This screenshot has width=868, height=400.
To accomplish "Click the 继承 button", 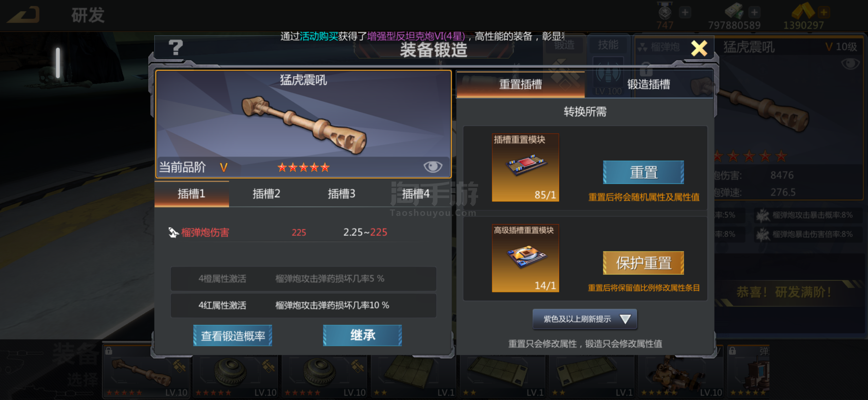I will click(362, 336).
